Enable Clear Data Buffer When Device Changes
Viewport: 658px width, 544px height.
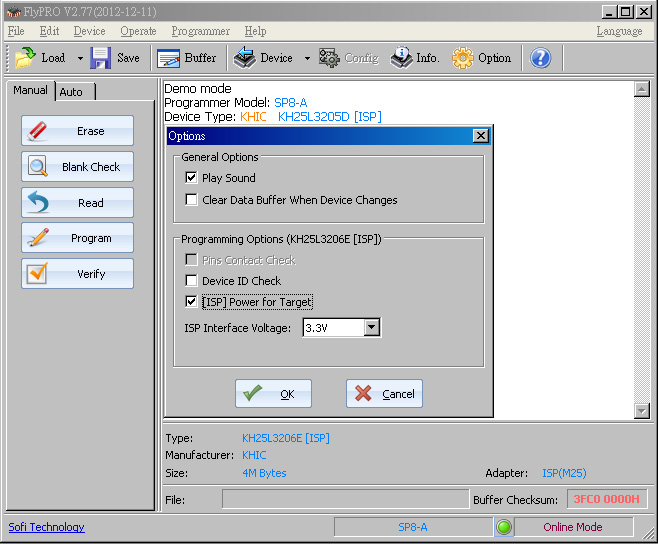(191, 199)
